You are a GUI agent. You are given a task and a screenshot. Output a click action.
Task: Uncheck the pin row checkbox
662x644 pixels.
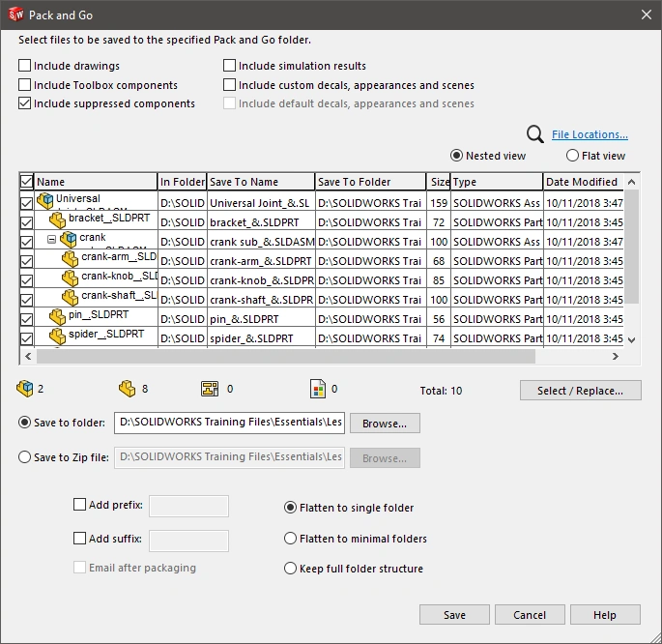(26, 319)
